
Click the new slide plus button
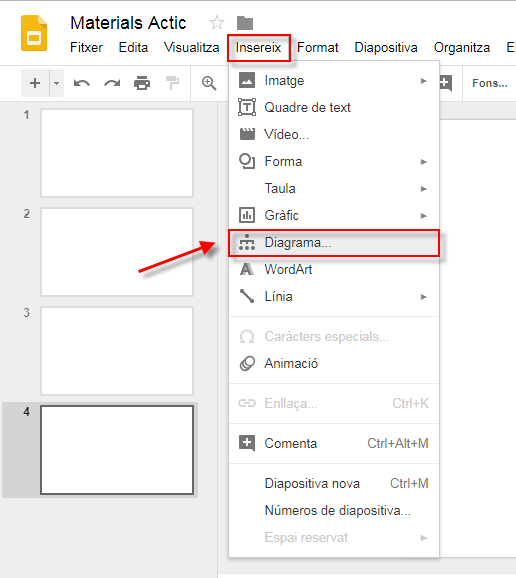35,83
